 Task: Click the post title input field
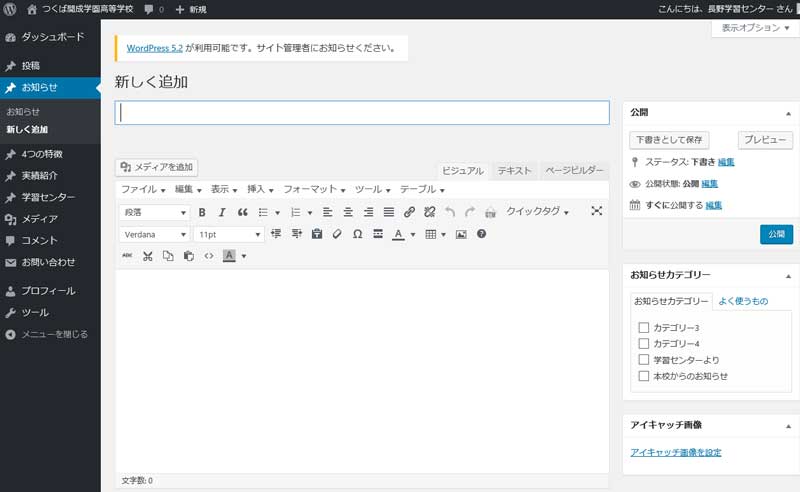(x=362, y=112)
